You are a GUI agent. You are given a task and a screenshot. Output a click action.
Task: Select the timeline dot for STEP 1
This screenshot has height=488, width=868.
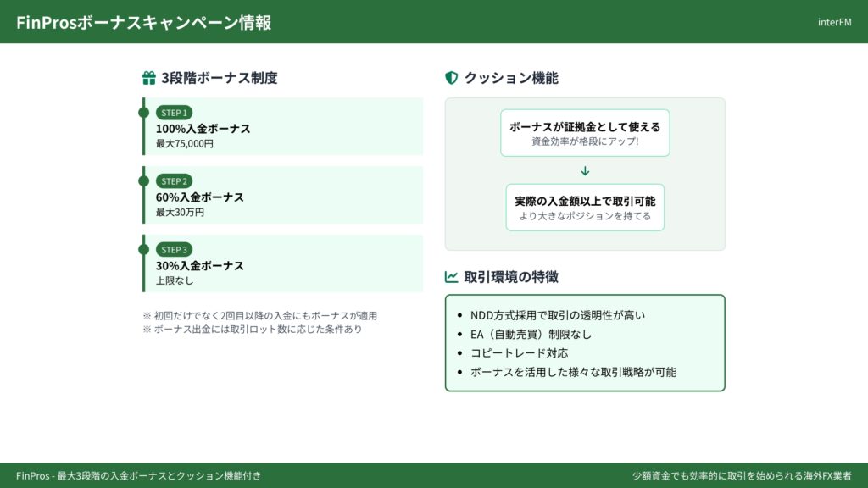pos(143,112)
